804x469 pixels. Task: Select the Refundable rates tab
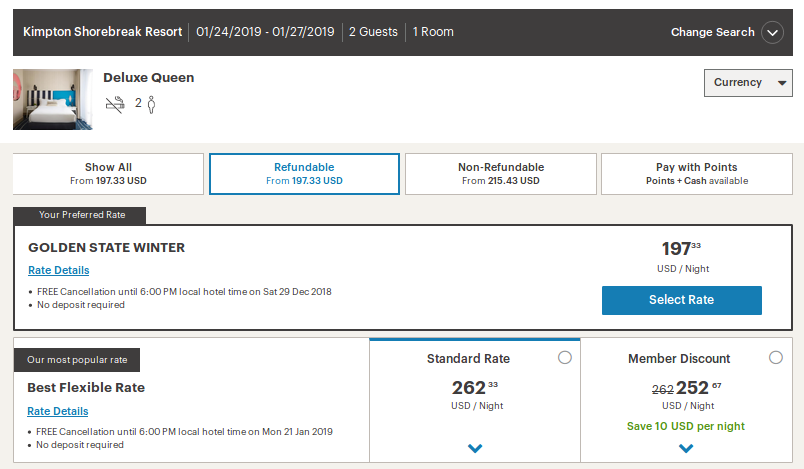(304, 174)
